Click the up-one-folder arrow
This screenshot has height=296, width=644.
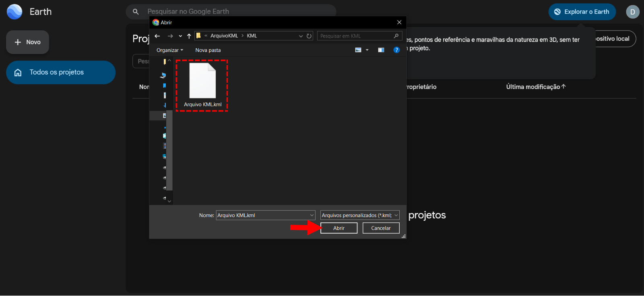[x=189, y=36]
